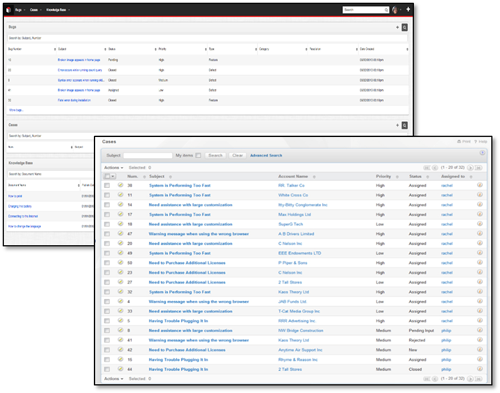Tick the checkbox for case 38
Screen dimensions: 500x393
pyautogui.click(x=107, y=185)
